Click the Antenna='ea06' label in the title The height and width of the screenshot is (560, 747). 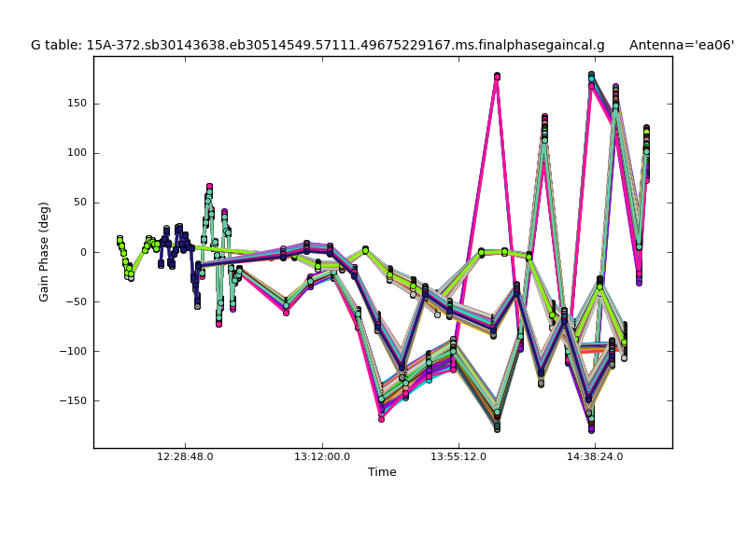point(681,45)
